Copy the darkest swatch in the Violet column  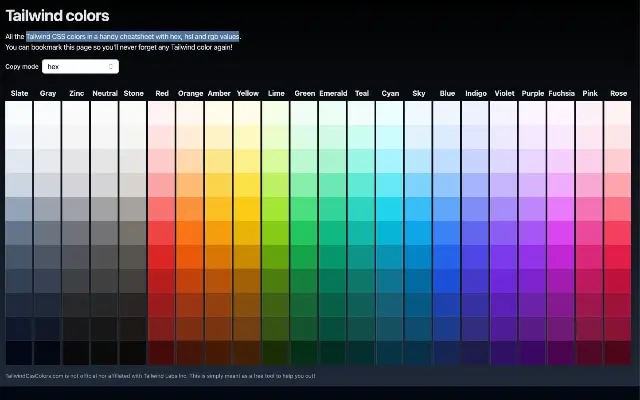click(x=504, y=353)
